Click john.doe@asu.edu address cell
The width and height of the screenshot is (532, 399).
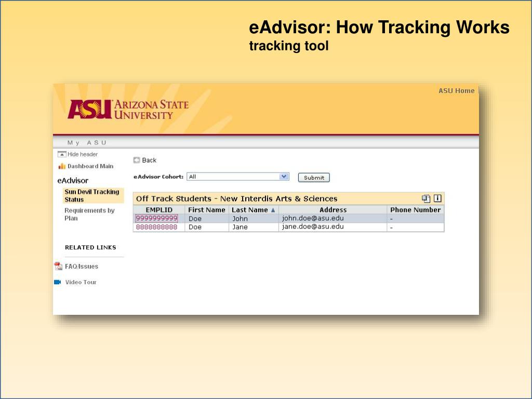coord(333,218)
